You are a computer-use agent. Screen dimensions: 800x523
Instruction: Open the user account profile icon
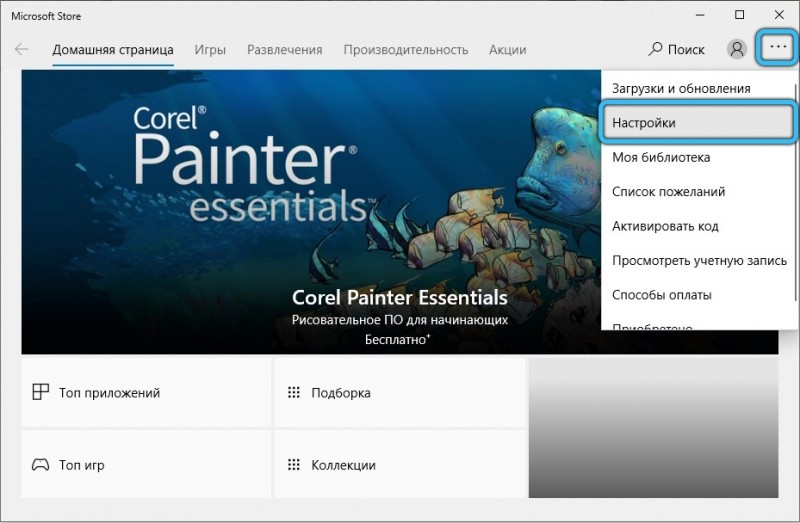click(736, 49)
